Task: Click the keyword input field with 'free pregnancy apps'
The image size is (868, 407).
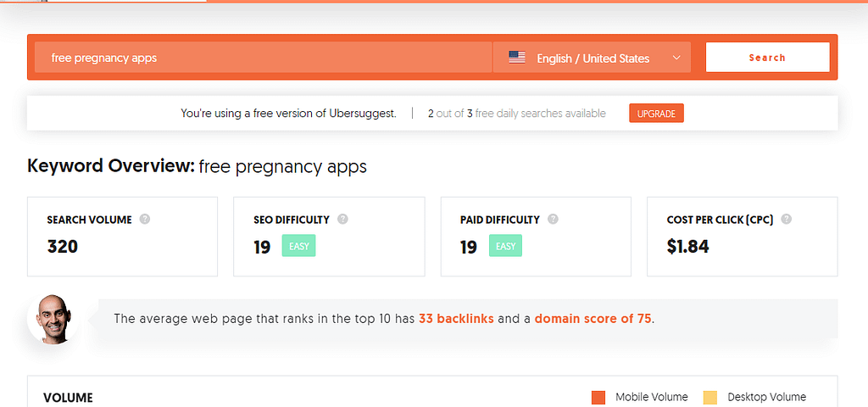Action: pos(264,57)
